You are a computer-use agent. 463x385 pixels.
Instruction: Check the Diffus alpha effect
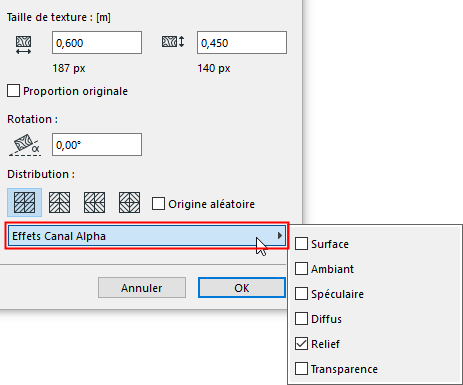pos(301,319)
